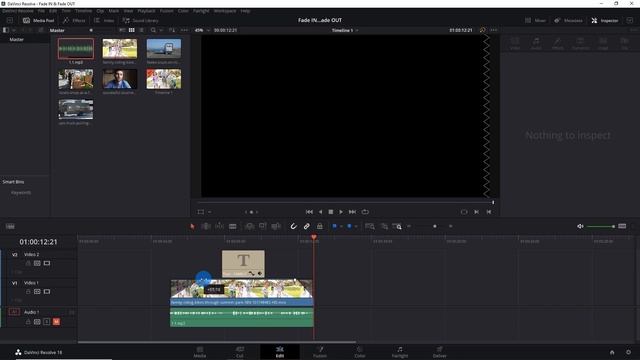Switch to the Color page

pyautogui.click(x=360, y=352)
